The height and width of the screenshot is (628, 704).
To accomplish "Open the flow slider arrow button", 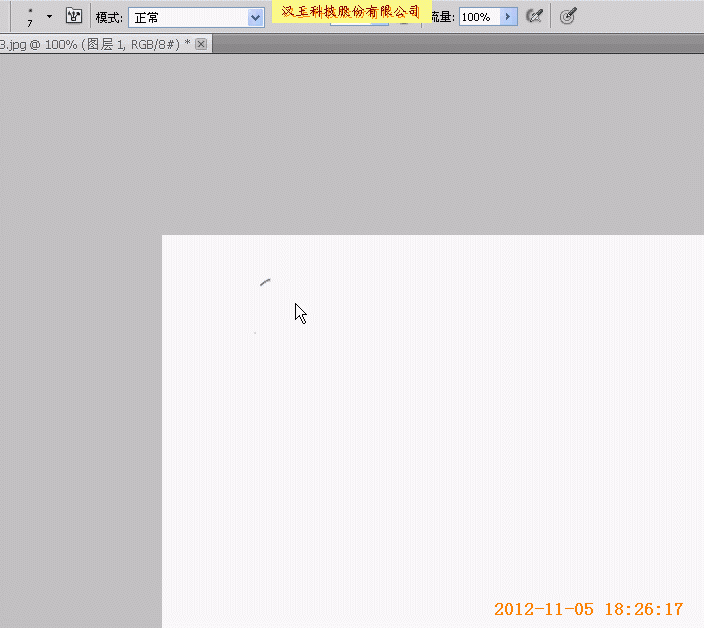I will pos(508,17).
